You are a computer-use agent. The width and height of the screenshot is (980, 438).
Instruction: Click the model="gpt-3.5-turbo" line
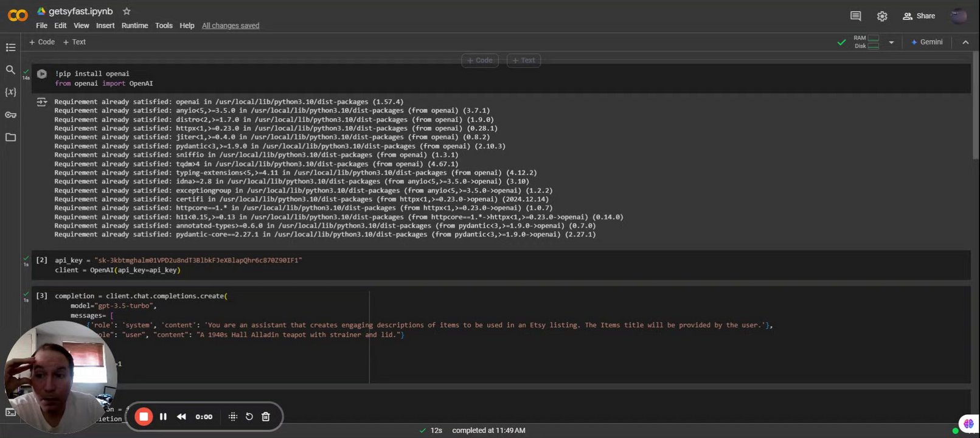point(113,305)
